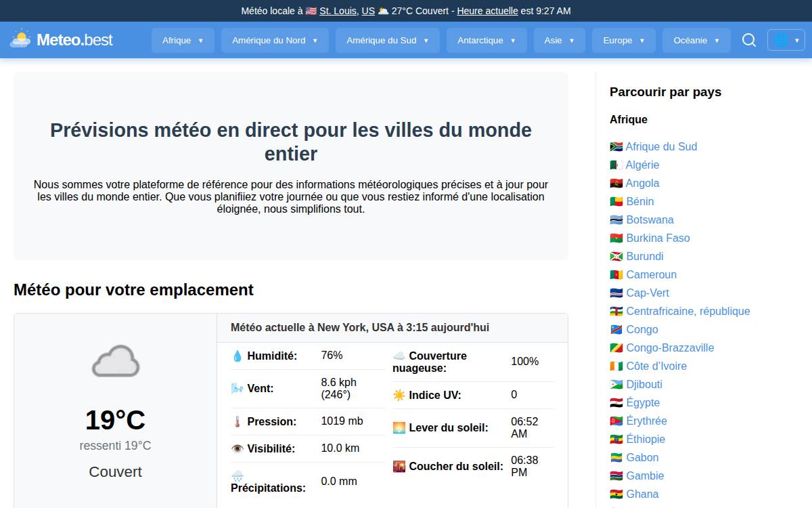Click the large overcast cloud weather icon
This screenshot has width=812, height=508.
(116, 360)
